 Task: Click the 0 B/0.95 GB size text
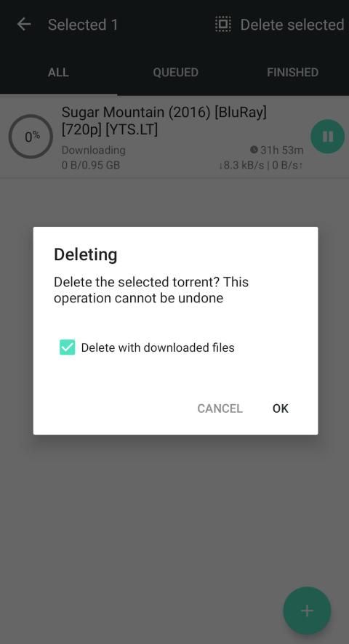click(x=91, y=166)
